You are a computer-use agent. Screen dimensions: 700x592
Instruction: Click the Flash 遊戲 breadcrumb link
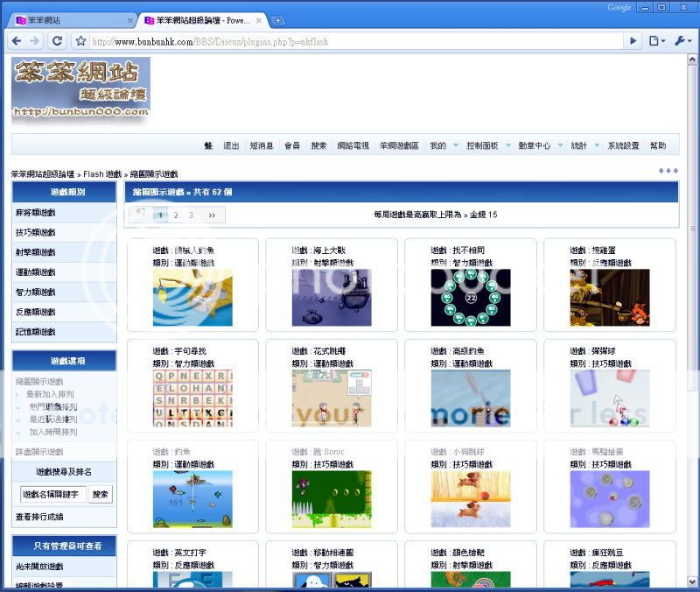(x=102, y=173)
